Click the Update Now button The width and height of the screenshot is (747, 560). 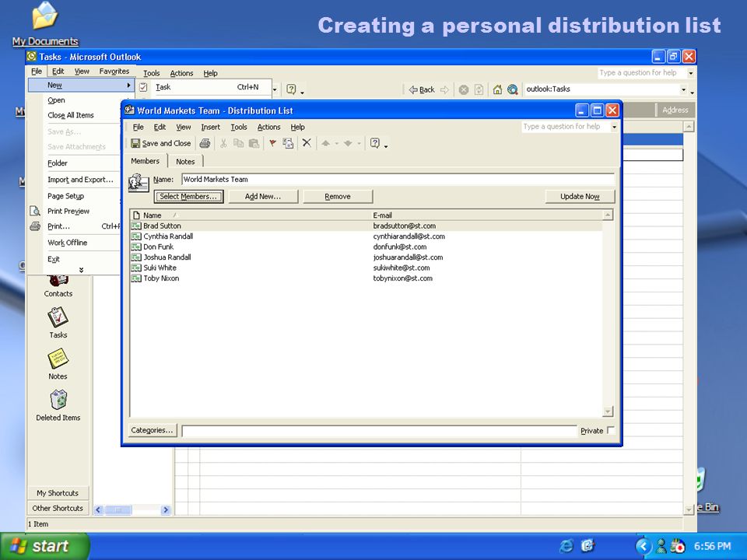(x=580, y=196)
